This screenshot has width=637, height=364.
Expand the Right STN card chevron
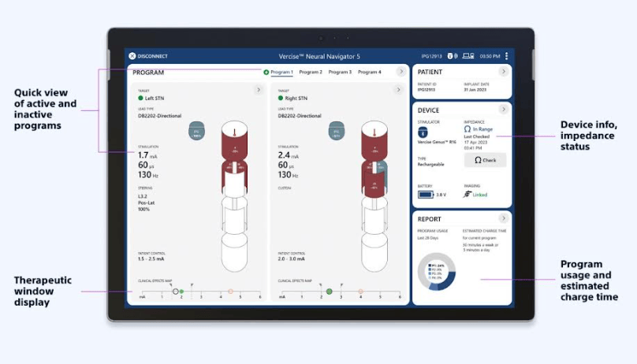point(398,90)
